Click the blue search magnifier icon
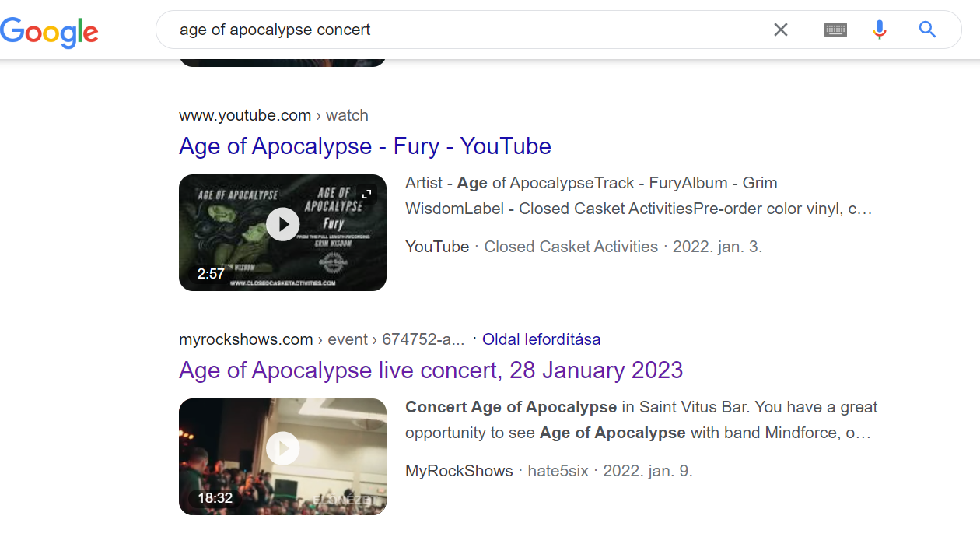The height and width of the screenshot is (551, 980). tap(927, 30)
